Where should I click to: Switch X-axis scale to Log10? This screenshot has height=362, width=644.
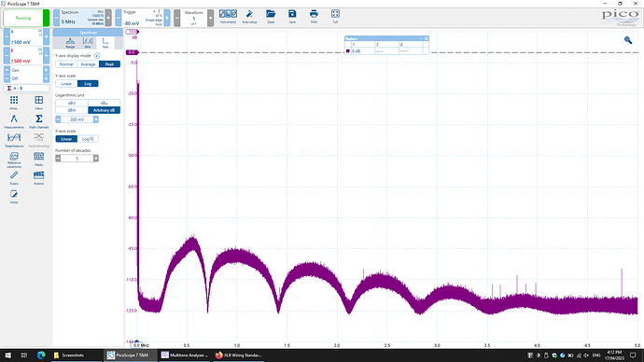88,139
